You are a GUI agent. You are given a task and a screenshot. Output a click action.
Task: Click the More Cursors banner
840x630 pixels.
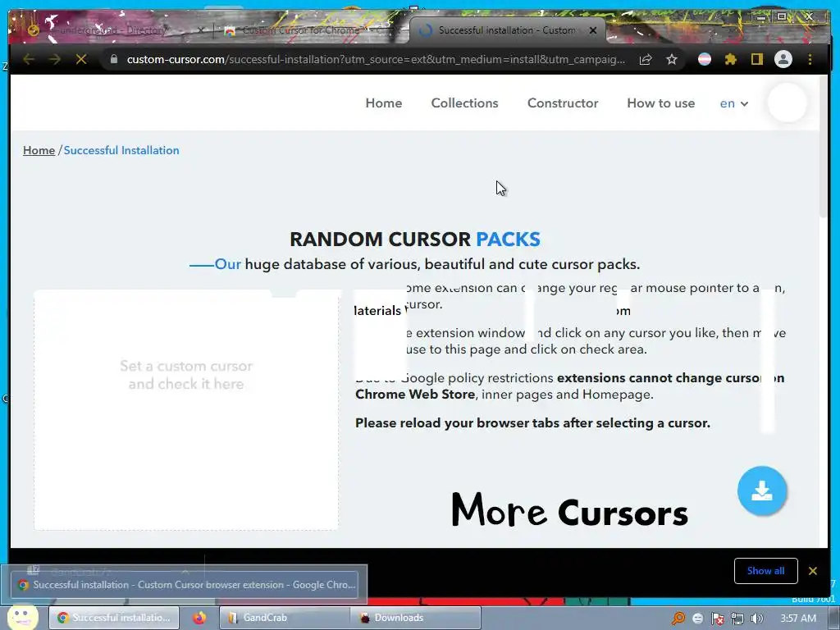[569, 510]
